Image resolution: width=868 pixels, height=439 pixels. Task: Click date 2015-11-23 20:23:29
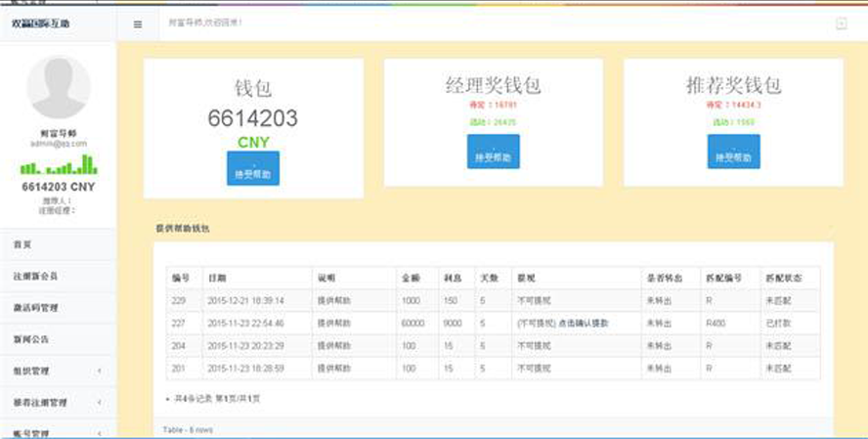(x=245, y=346)
